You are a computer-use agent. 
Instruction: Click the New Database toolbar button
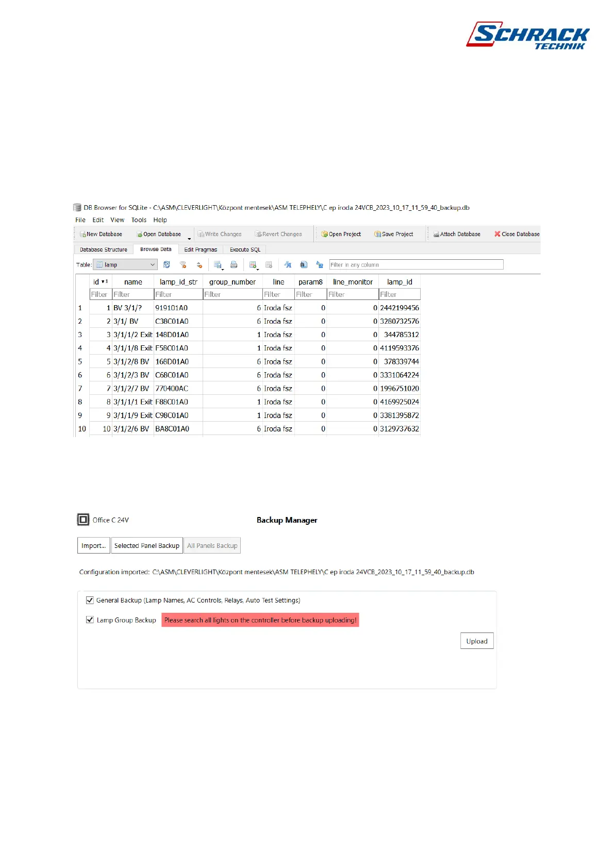point(101,234)
